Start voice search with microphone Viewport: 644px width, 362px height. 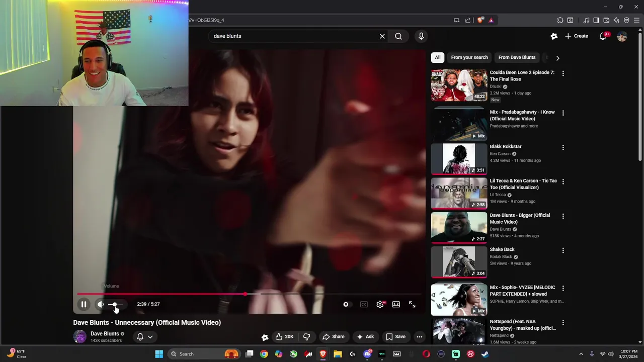421,36
